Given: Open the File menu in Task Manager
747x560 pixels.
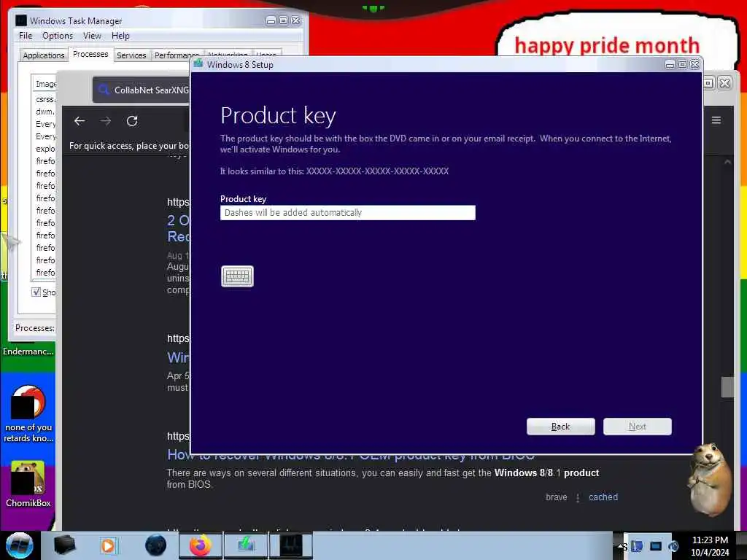Looking at the screenshot, I should [x=26, y=36].
